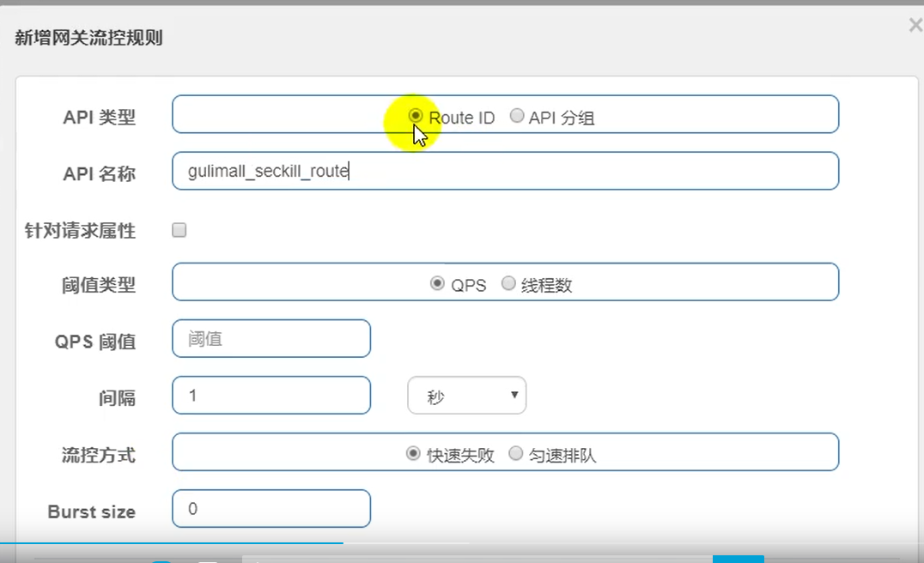
Task: Select the "Route ID" radio option
Action: [415, 117]
